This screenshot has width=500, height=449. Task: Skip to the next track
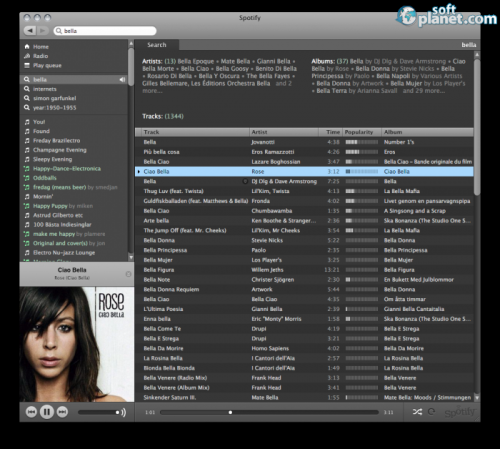coord(62,412)
